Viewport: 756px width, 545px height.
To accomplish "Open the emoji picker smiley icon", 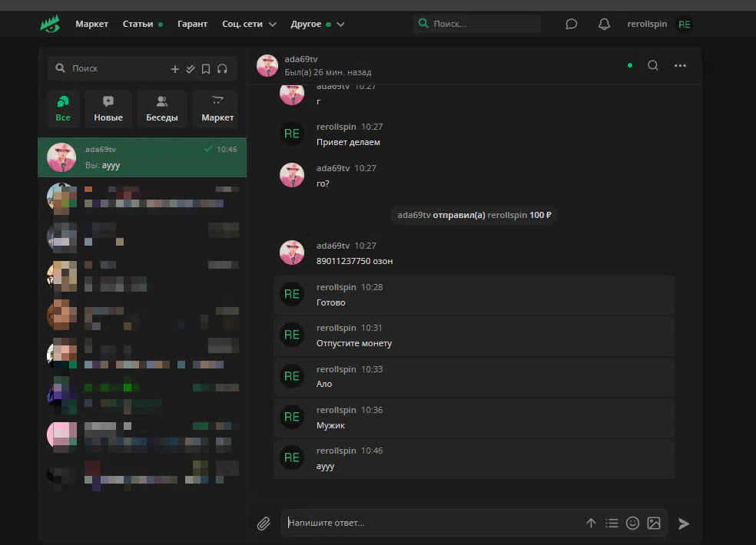I will pos(632,523).
